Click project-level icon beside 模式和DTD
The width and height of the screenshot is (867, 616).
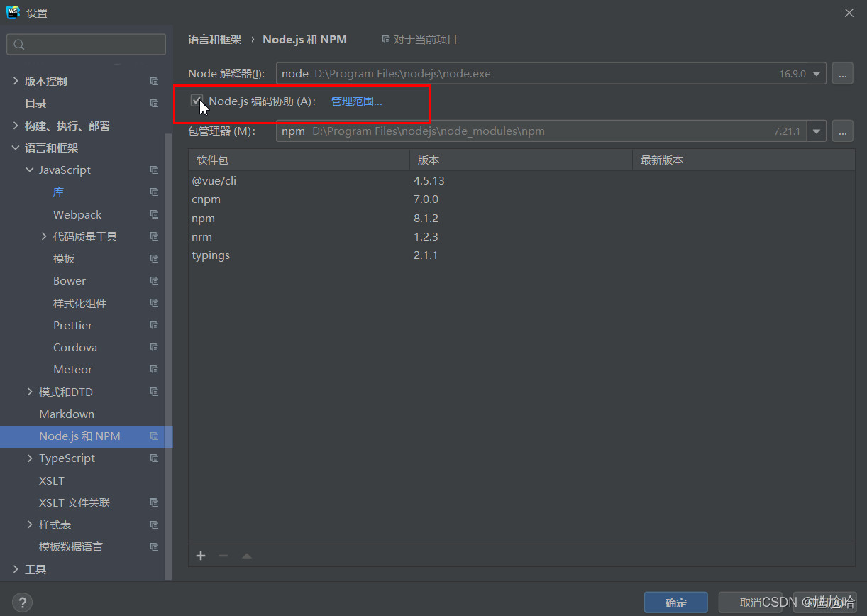(154, 392)
